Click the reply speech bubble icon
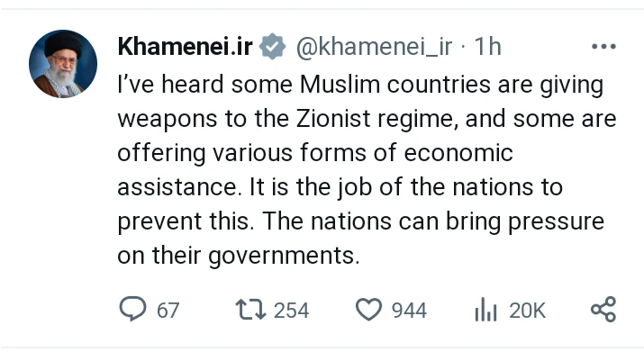Screen dimensions: 644x352 (x=132, y=309)
